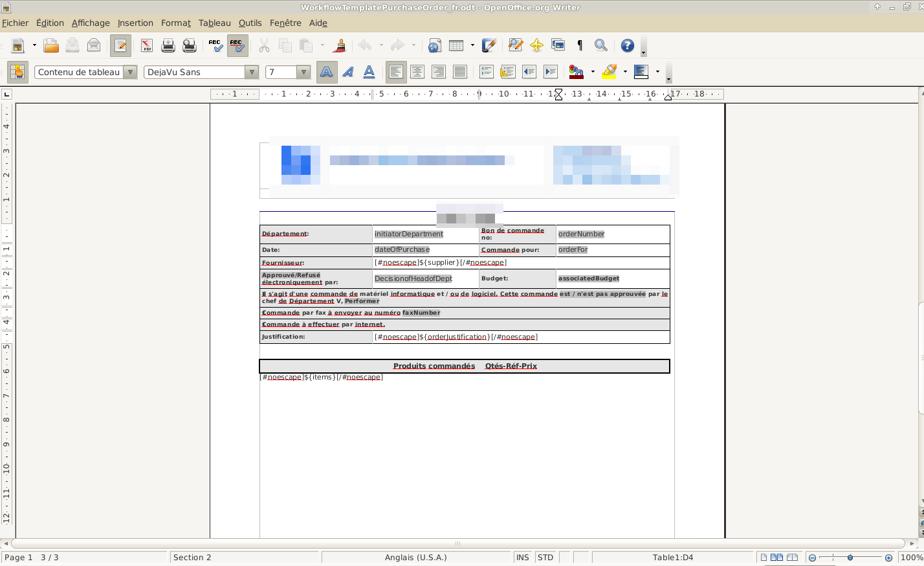Click the Format Paintbrush icon
Screen dimensions: 924x566
point(339,45)
